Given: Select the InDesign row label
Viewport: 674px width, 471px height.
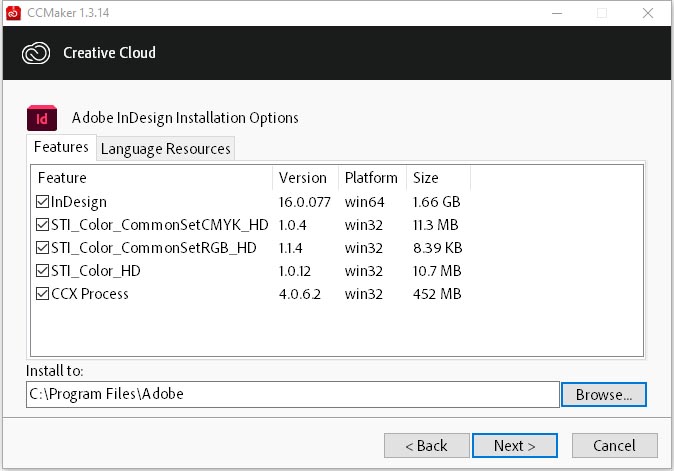Looking at the screenshot, I should pyautogui.click(x=79, y=202).
